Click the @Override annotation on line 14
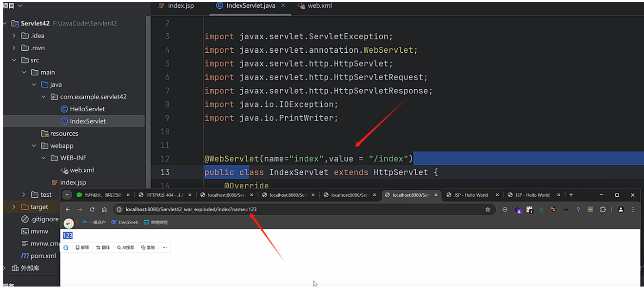This screenshot has width=644, height=288. [246, 186]
